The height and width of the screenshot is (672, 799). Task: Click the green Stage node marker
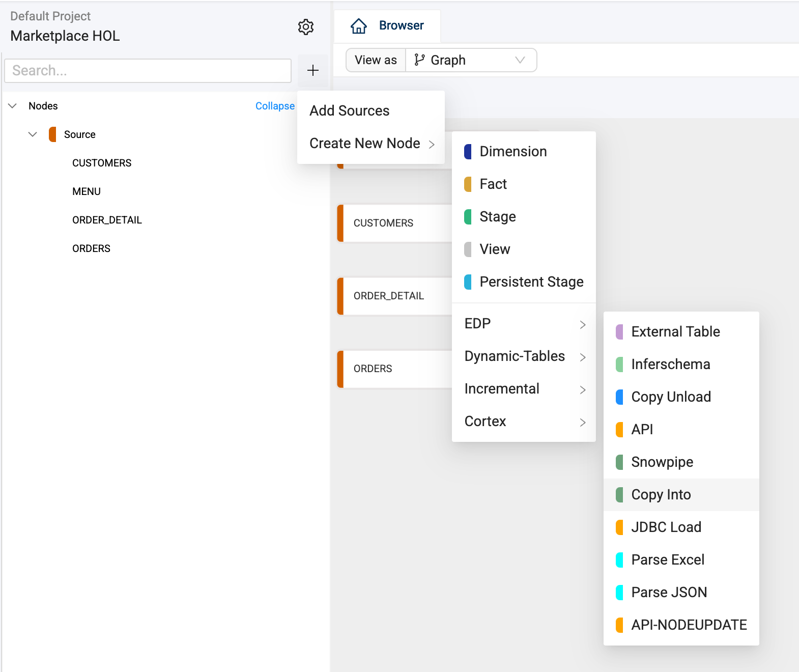(x=468, y=217)
